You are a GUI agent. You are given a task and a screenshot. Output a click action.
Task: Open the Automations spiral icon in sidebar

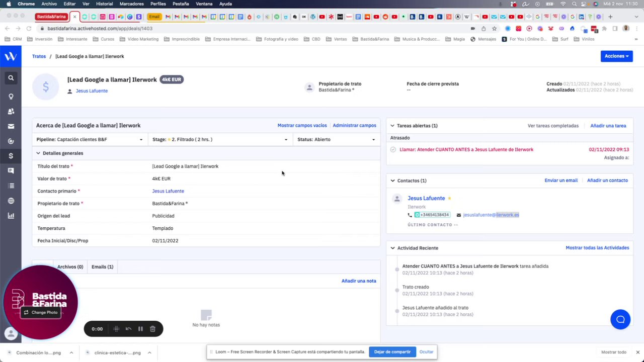click(x=11, y=141)
